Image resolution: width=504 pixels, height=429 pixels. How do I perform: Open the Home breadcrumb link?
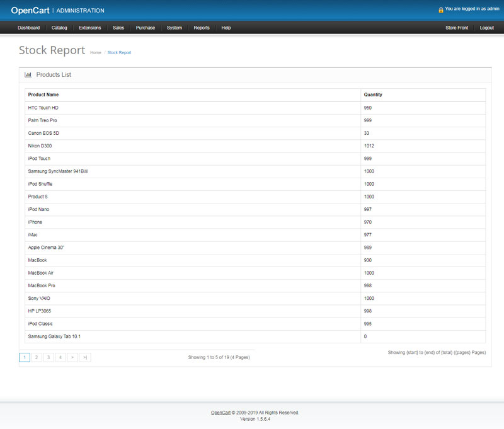[x=95, y=52]
